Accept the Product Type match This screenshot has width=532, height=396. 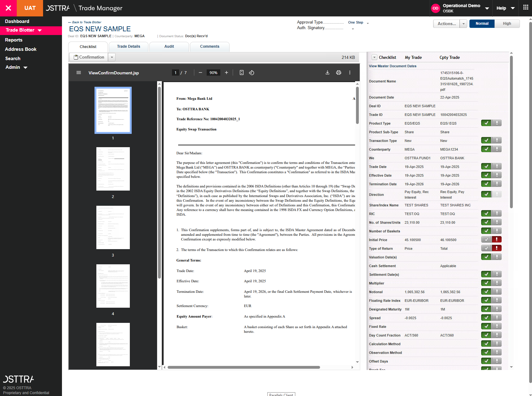click(486, 123)
